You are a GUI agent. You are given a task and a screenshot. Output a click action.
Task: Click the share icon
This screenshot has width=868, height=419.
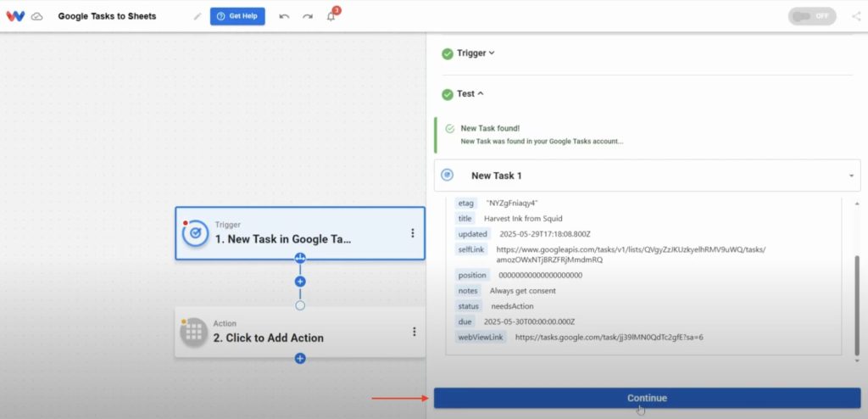[856, 16]
